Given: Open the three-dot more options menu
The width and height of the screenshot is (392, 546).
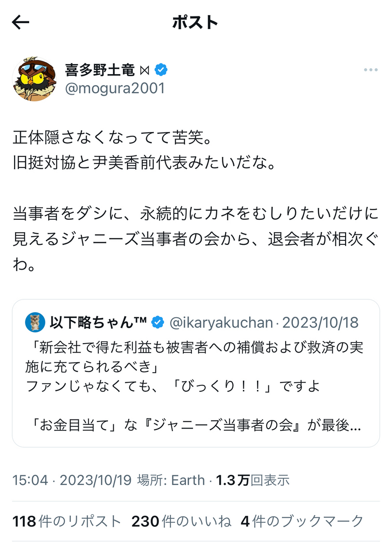Looking at the screenshot, I should click(371, 70).
